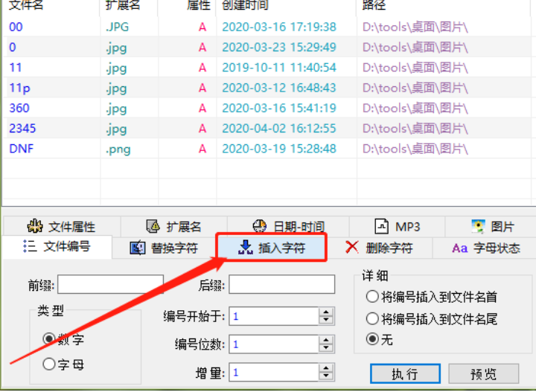Click into the 前缀 text field
536x392 pixels.
click(x=110, y=285)
